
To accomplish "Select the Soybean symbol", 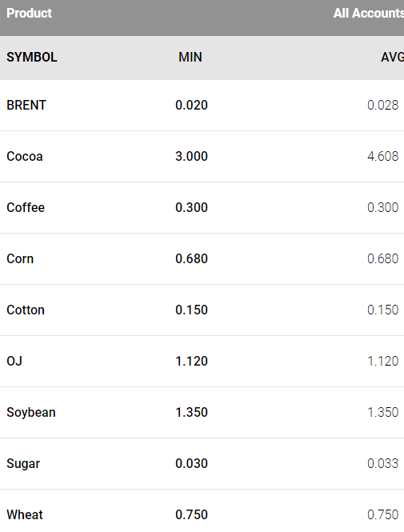I will [x=31, y=413].
